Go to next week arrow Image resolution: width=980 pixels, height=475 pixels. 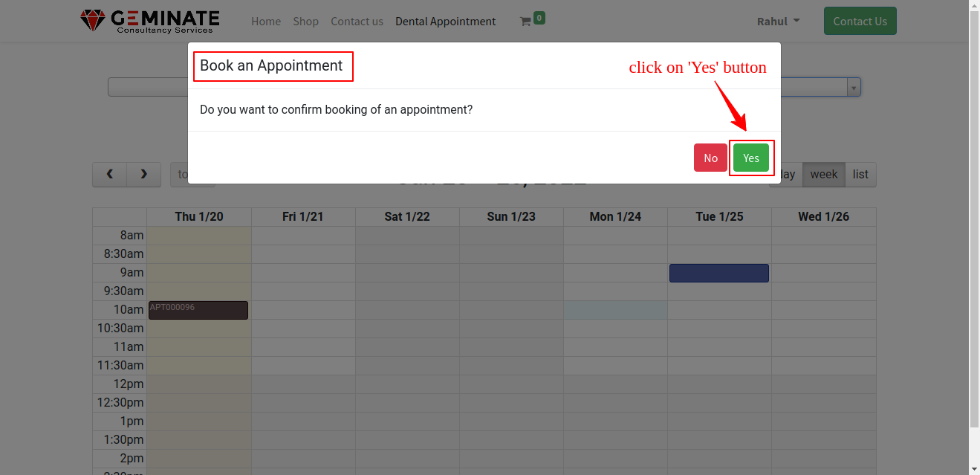point(143,175)
